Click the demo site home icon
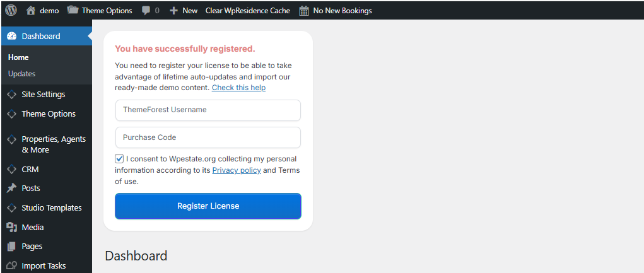This screenshot has height=273, width=644. click(31, 10)
